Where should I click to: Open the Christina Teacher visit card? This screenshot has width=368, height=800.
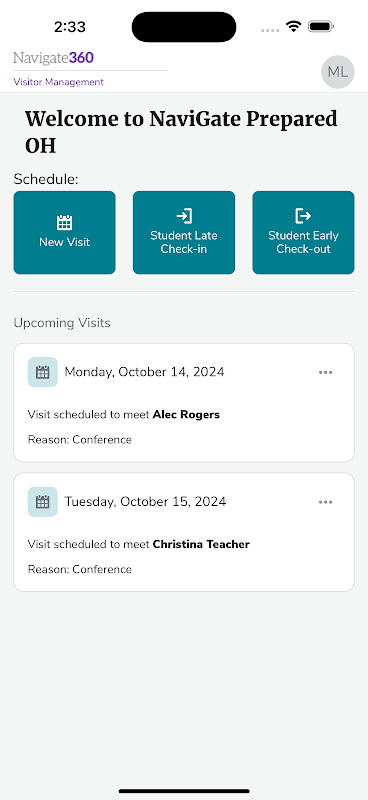[x=184, y=532]
